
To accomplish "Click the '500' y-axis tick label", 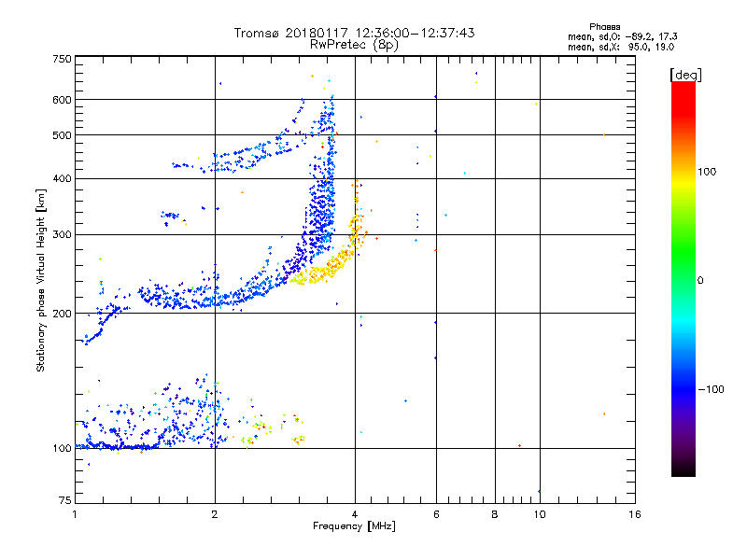I will (62, 135).
